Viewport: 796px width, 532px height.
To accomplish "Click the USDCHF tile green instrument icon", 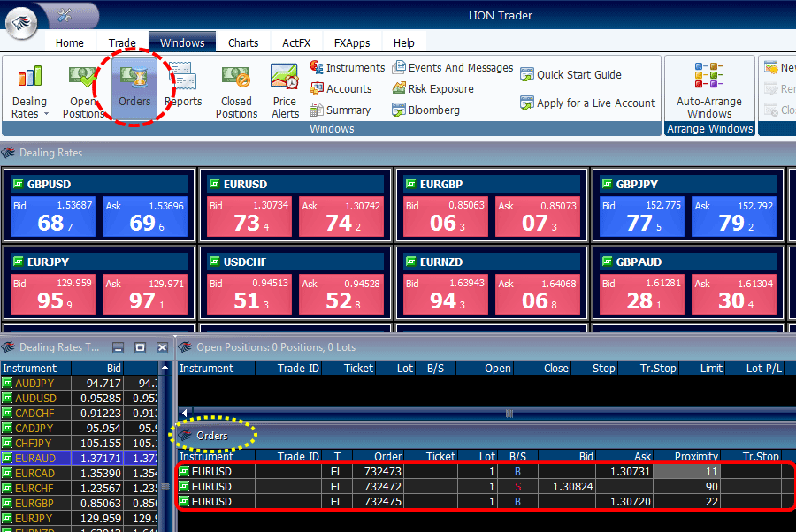I will point(215,262).
